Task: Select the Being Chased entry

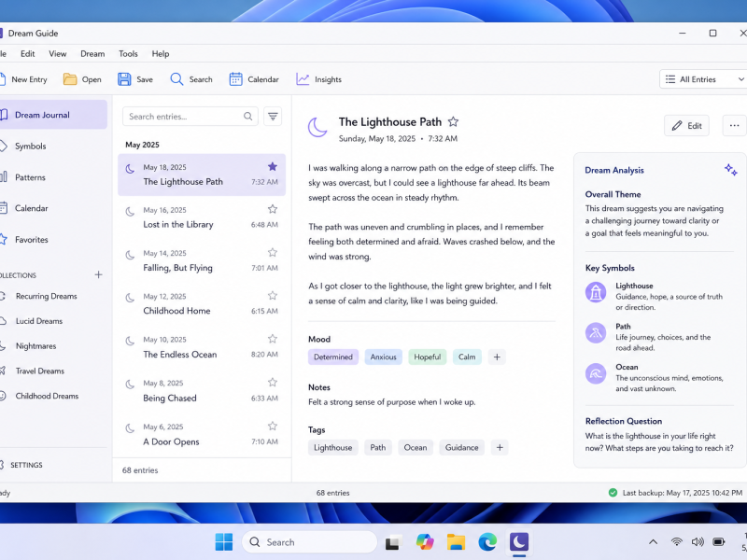Action: tap(202, 391)
